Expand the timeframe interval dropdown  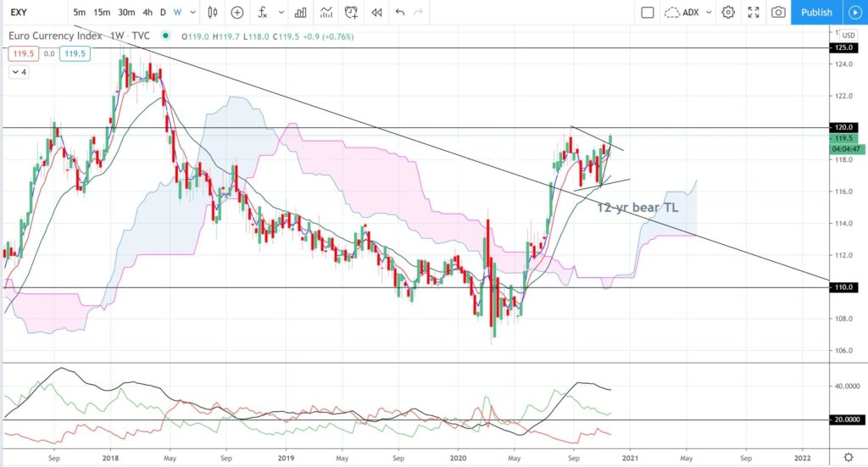click(192, 12)
